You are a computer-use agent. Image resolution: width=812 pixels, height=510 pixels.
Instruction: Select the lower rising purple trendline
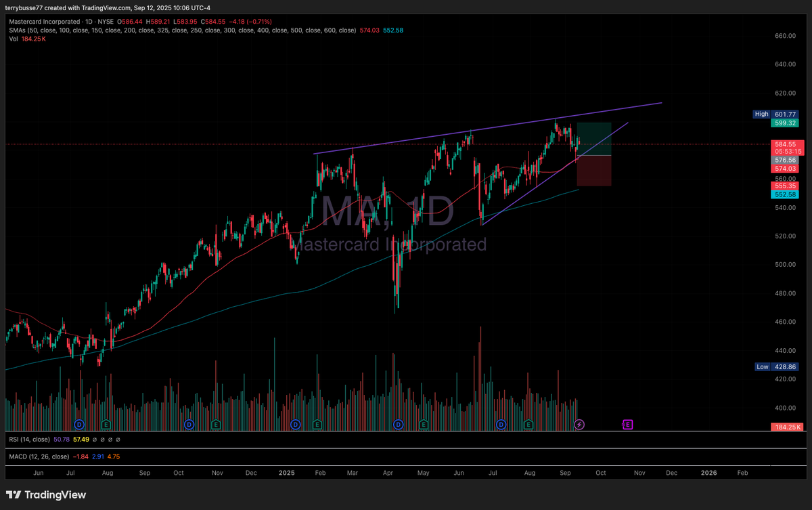[555, 173]
